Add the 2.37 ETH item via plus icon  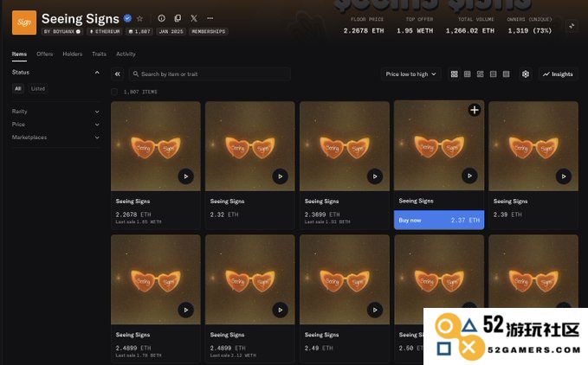pos(475,110)
